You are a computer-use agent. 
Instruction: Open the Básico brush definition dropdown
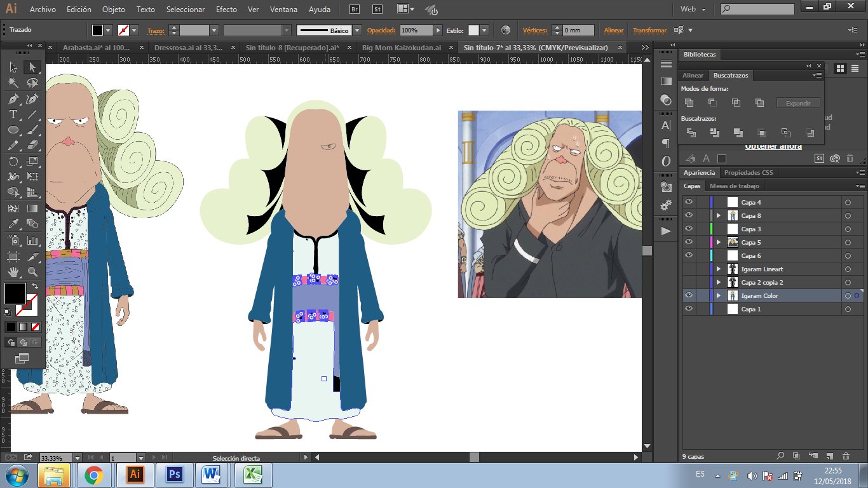pyautogui.click(x=357, y=30)
